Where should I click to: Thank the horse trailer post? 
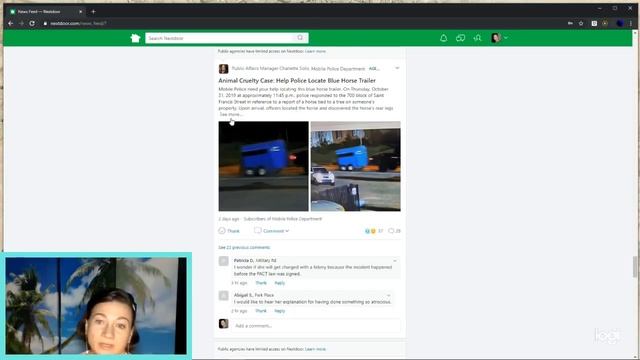[229, 231]
